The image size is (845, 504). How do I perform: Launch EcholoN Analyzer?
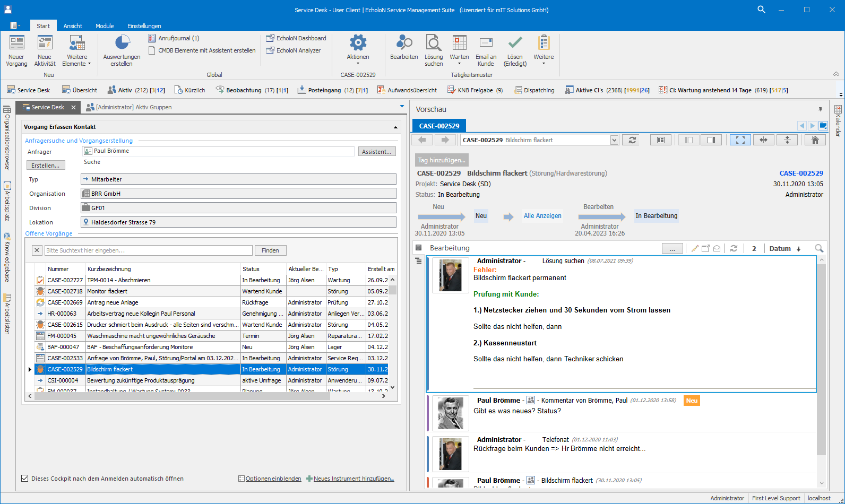[x=294, y=50]
